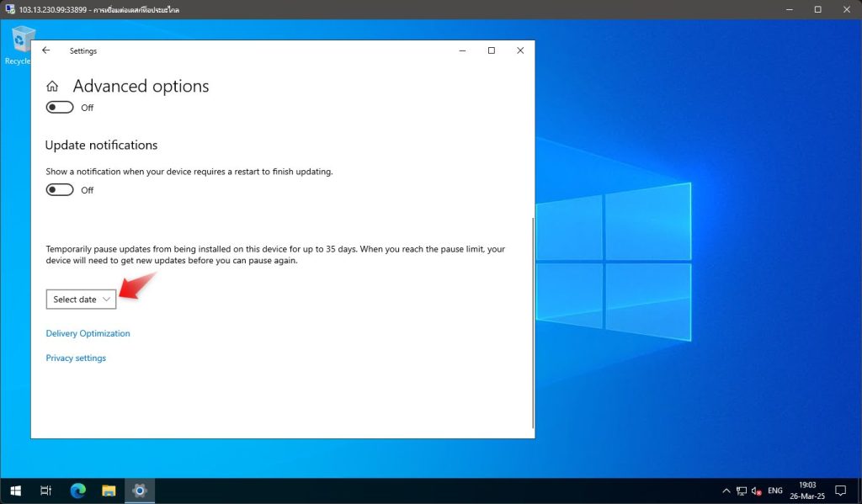Select the Settings gear icon on taskbar

point(140,490)
